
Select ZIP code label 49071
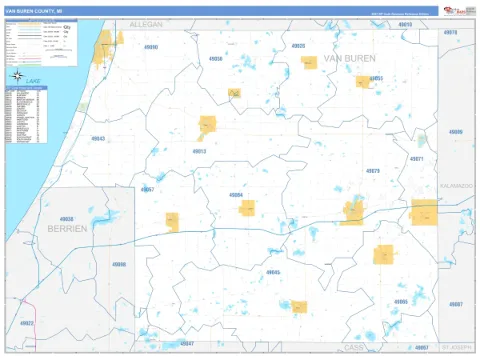pyautogui.click(x=417, y=159)
